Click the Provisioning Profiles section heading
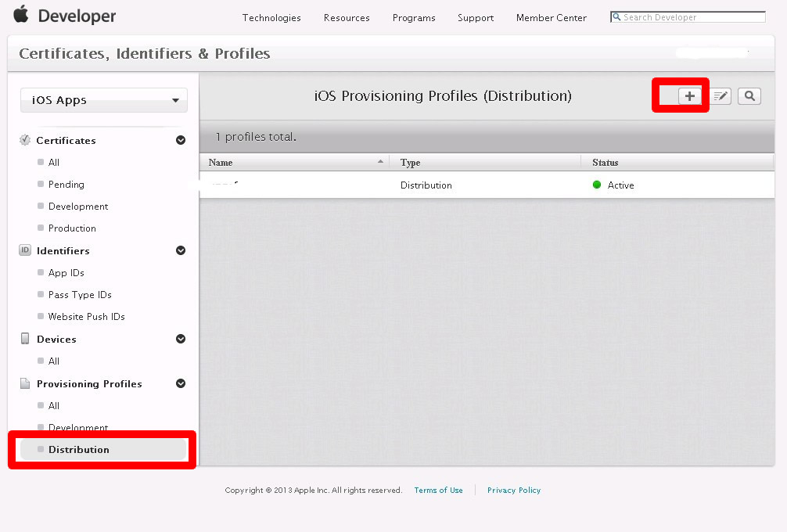 [x=89, y=383]
